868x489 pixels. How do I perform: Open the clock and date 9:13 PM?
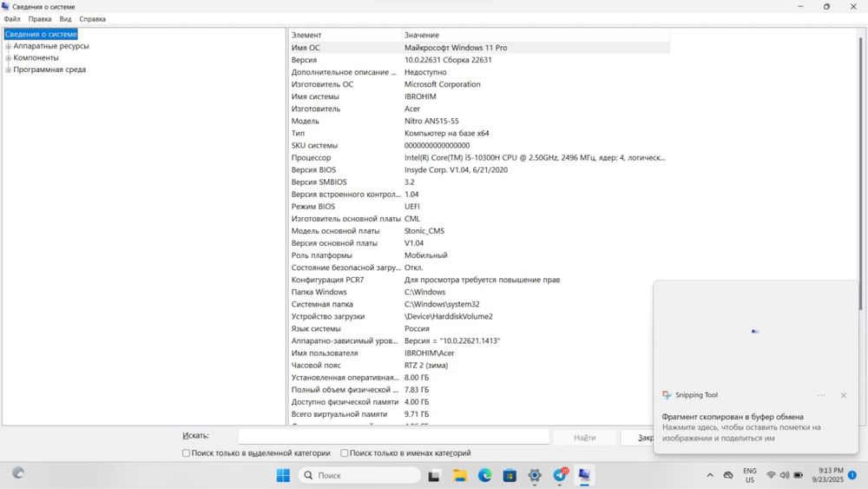pyautogui.click(x=828, y=475)
